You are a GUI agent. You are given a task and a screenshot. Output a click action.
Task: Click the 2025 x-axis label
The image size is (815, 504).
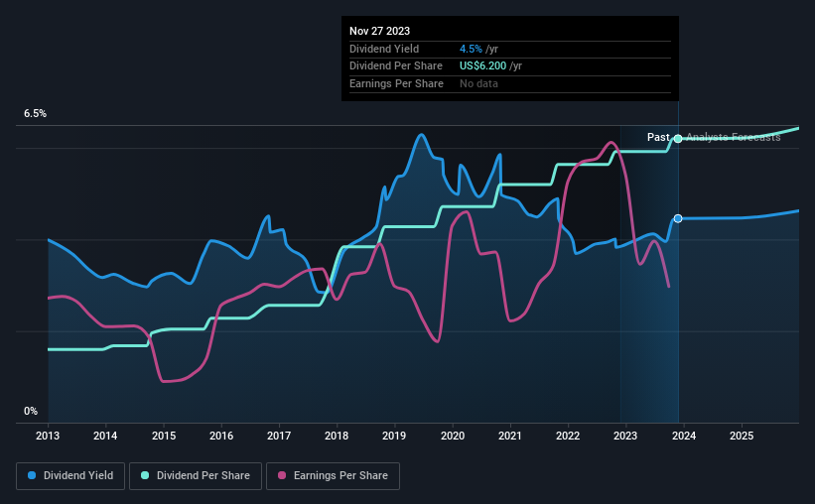click(742, 436)
